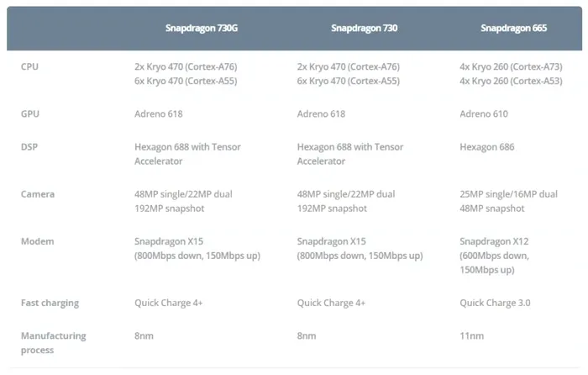The image size is (588, 375).
Task: Select the Modem row label
Action: coord(38,241)
